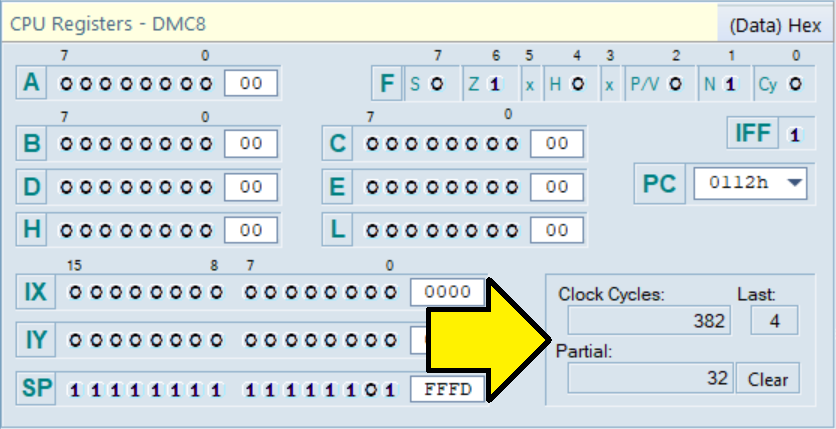Click the L register hex value field

pyautogui.click(x=557, y=230)
